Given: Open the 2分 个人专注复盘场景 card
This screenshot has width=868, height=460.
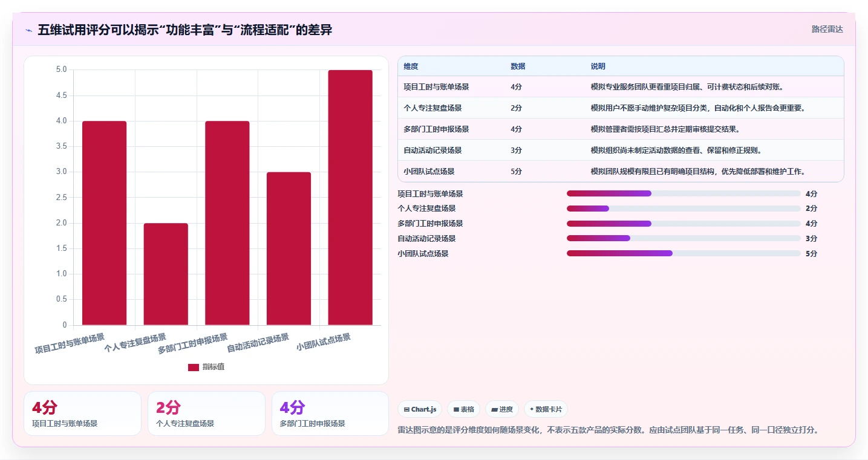Looking at the screenshot, I should point(206,413).
